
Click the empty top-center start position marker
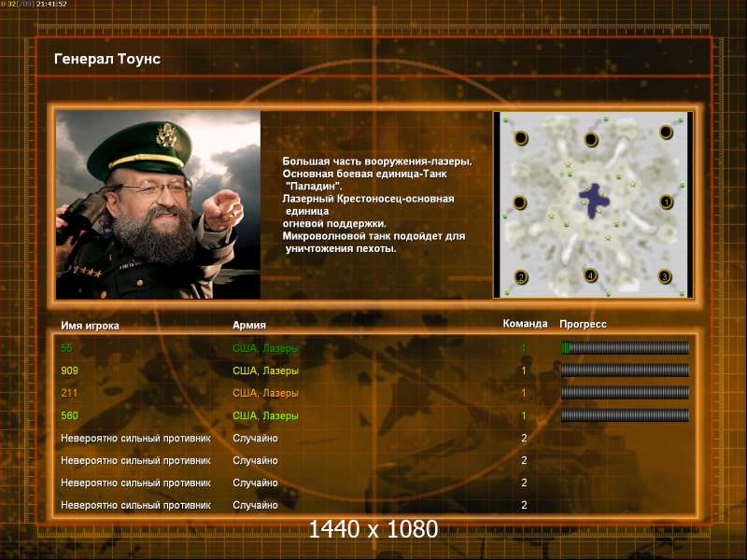click(590, 140)
